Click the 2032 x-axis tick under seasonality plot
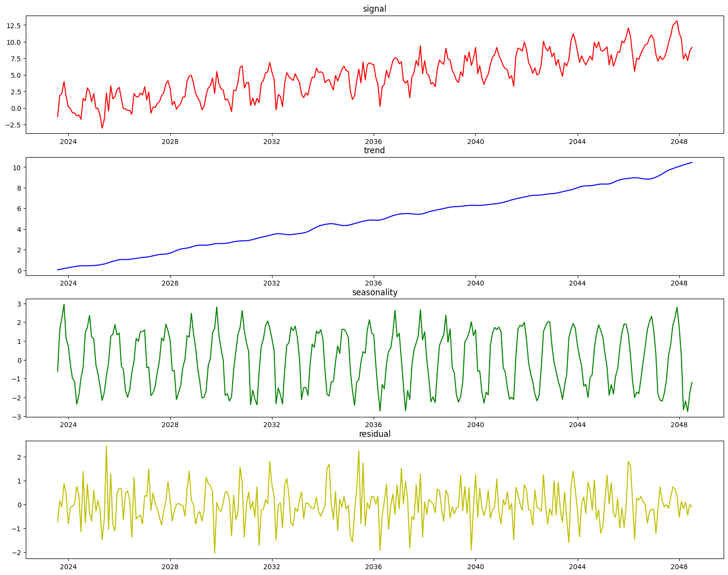728x575 pixels. point(272,425)
